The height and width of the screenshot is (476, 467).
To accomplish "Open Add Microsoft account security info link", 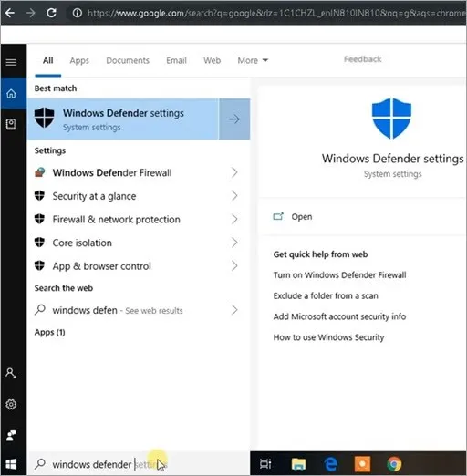I will [339, 316].
